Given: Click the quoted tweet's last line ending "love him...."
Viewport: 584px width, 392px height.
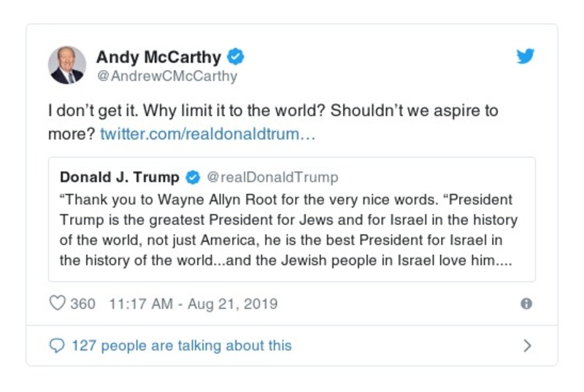Looking at the screenshot, I should pyautogui.click(x=285, y=261).
